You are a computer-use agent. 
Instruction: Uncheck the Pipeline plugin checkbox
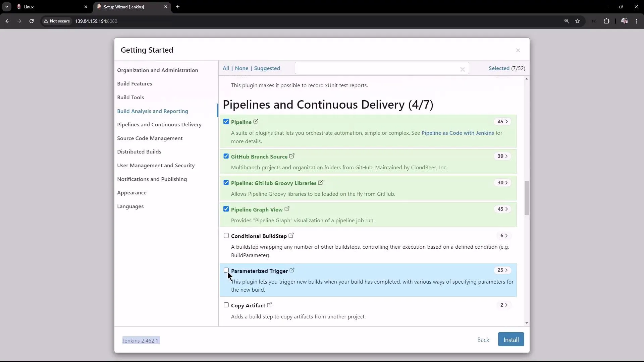(x=226, y=121)
